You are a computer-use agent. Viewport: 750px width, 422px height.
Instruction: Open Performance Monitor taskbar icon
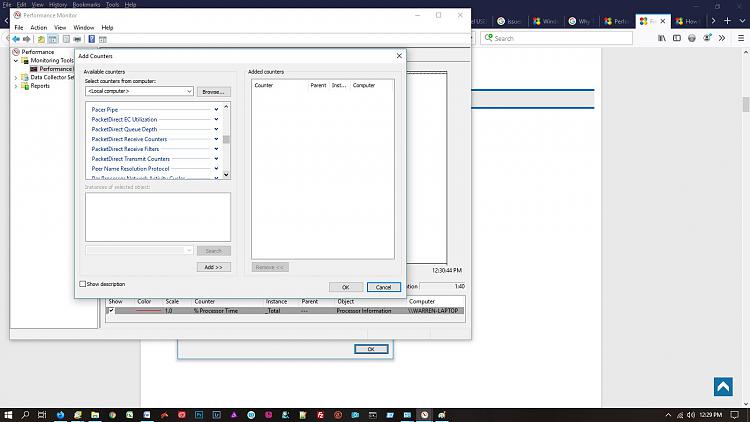pyautogui.click(x=424, y=415)
